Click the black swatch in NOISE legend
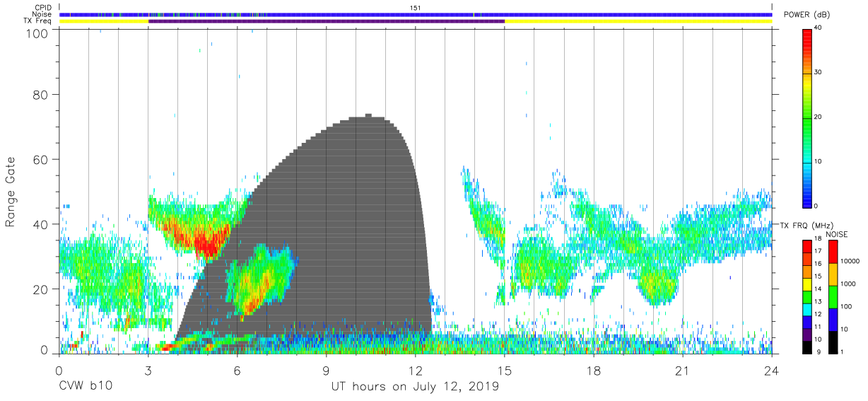The height and width of the screenshot is (401, 868). 832,342
